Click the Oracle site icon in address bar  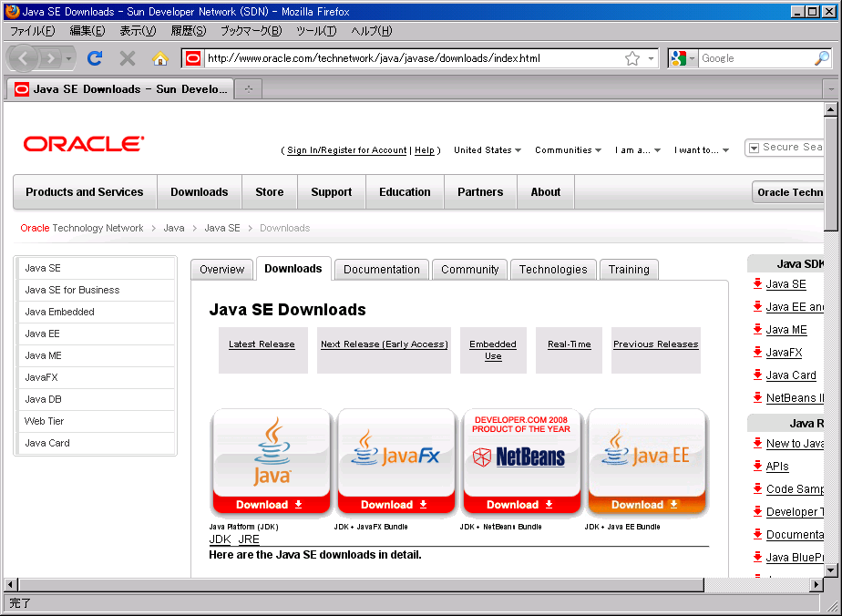coord(193,58)
